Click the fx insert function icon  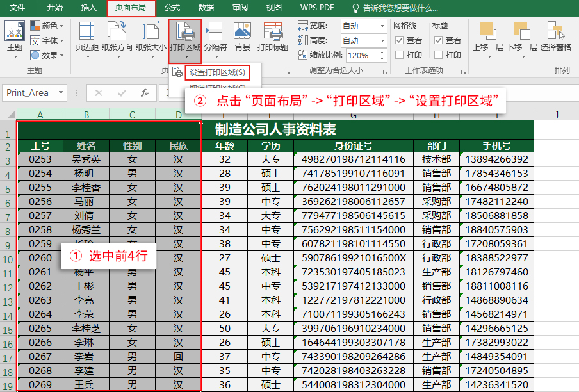coord(145,93)
